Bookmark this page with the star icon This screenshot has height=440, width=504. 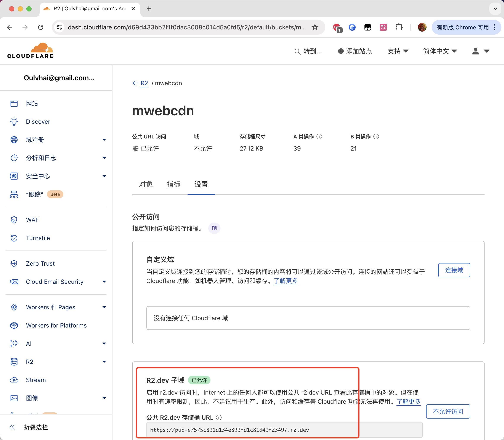[x=315, y=27]
